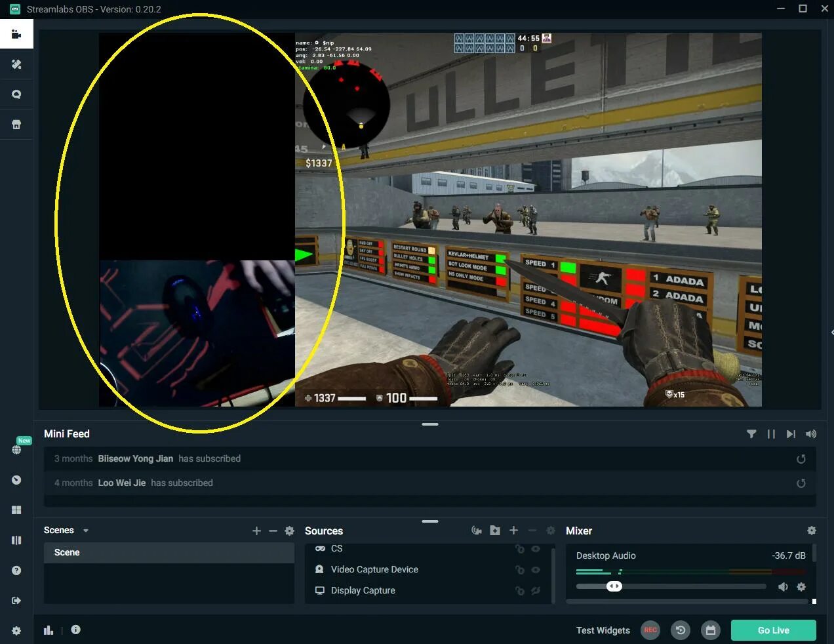834x644 pixels.
Task: Add a new source
Action: (x=513, y=531)
